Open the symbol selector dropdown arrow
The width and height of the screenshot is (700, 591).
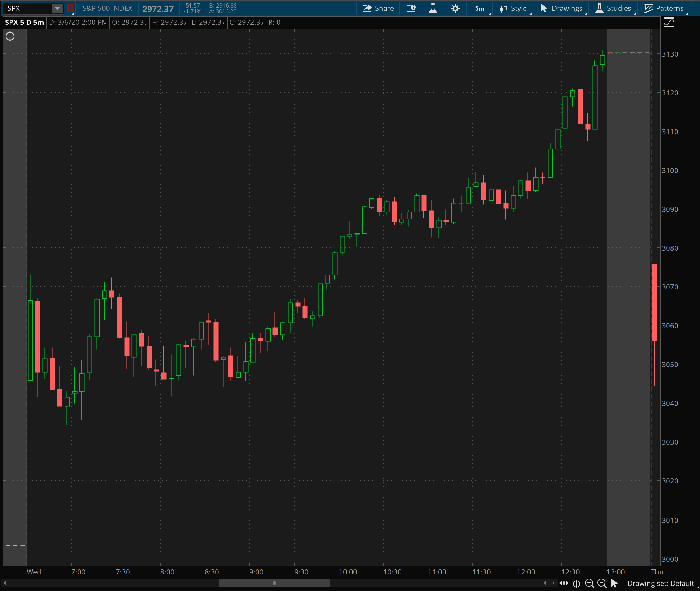click(58, 8)
